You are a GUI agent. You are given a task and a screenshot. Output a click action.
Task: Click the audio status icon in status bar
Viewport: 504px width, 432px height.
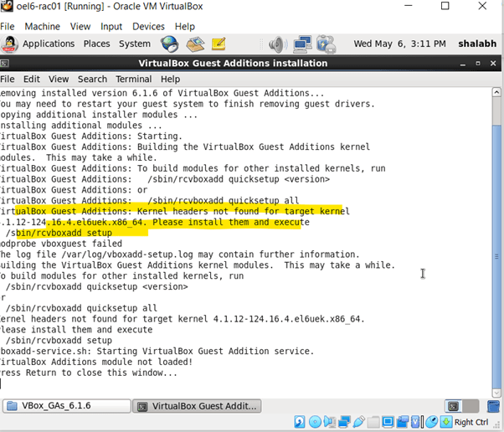tap(330, 422)
